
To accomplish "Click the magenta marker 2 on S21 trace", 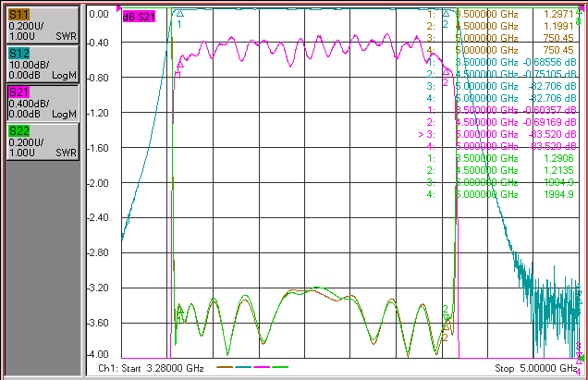I will [x=446, y=71].
